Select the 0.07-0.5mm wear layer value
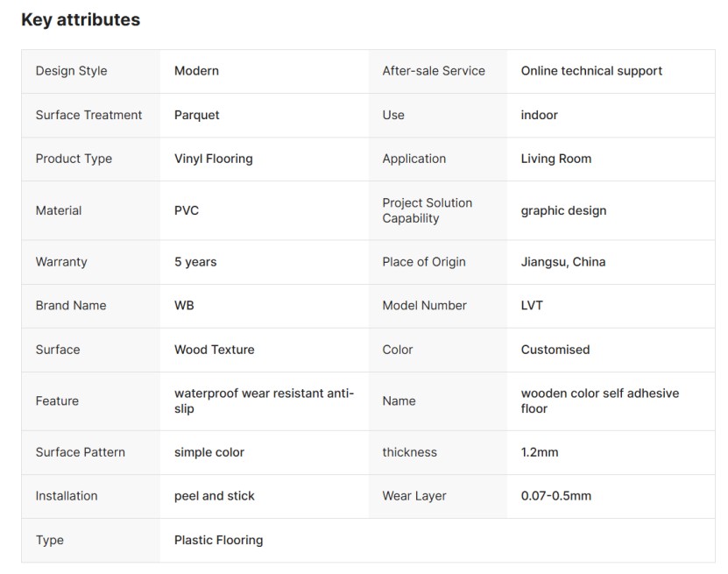The image size is (728, 574). (555, 495)
